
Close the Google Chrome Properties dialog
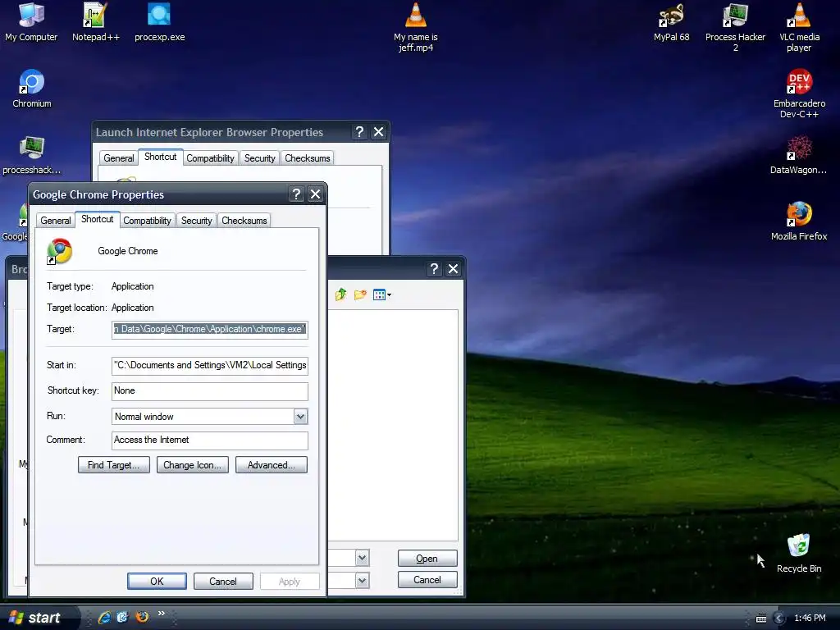tap(315, 194)
